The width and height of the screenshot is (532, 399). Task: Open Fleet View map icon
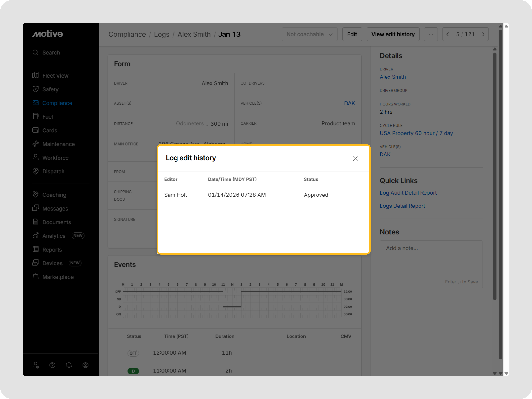coord(36,75)
